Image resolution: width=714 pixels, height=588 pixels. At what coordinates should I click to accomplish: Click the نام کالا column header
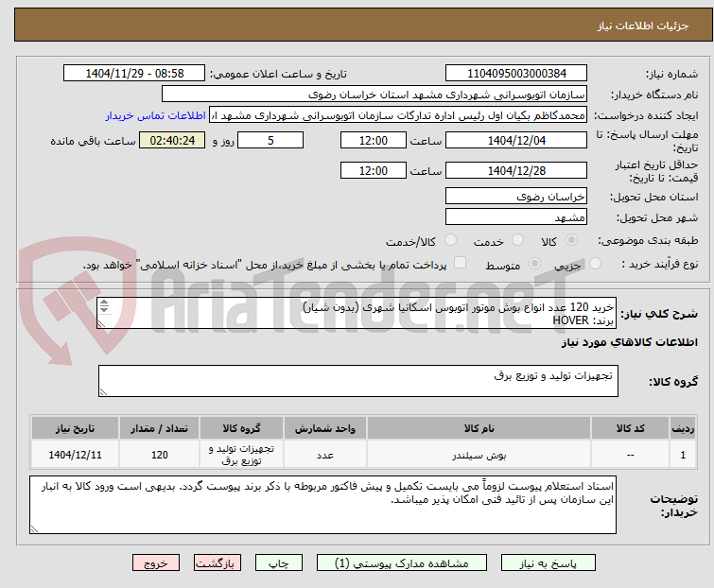[479, 428]
